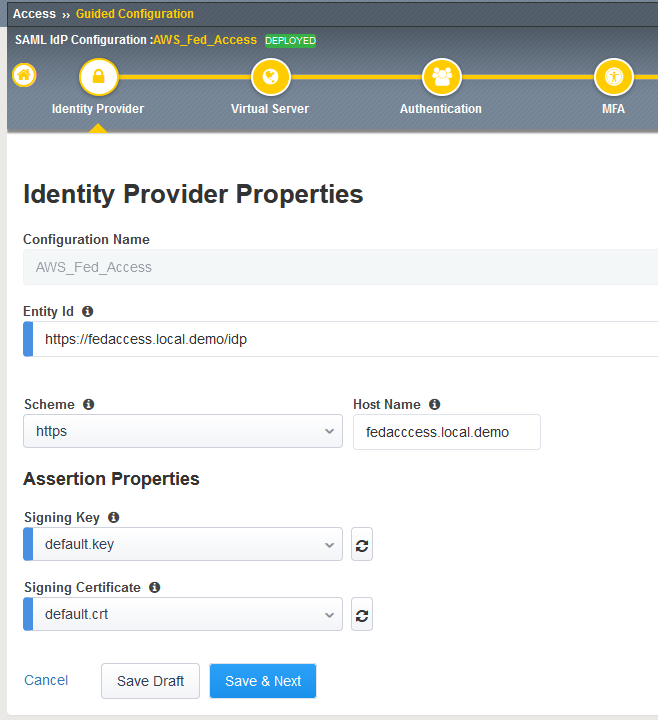Click the home icon in wizard bar
Image resolution: width=658 pixels, height=720 pixels.
24,76
